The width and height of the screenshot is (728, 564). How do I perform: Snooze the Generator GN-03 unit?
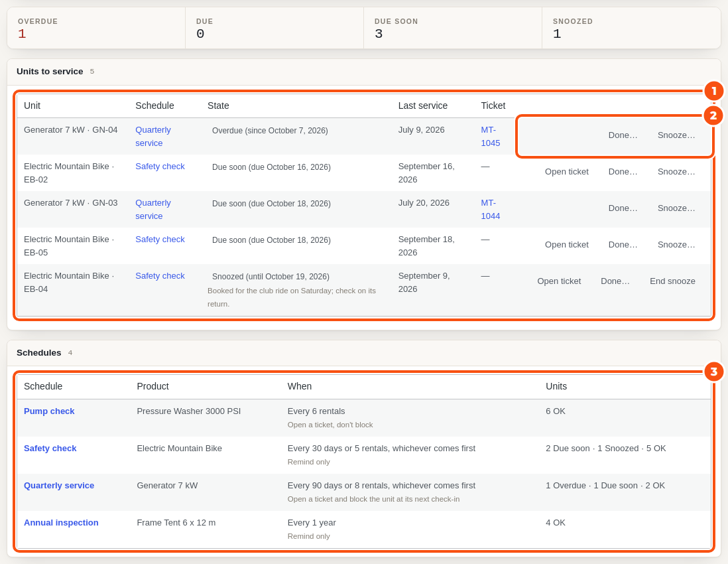pyautogui.click(x=676, y=208)
